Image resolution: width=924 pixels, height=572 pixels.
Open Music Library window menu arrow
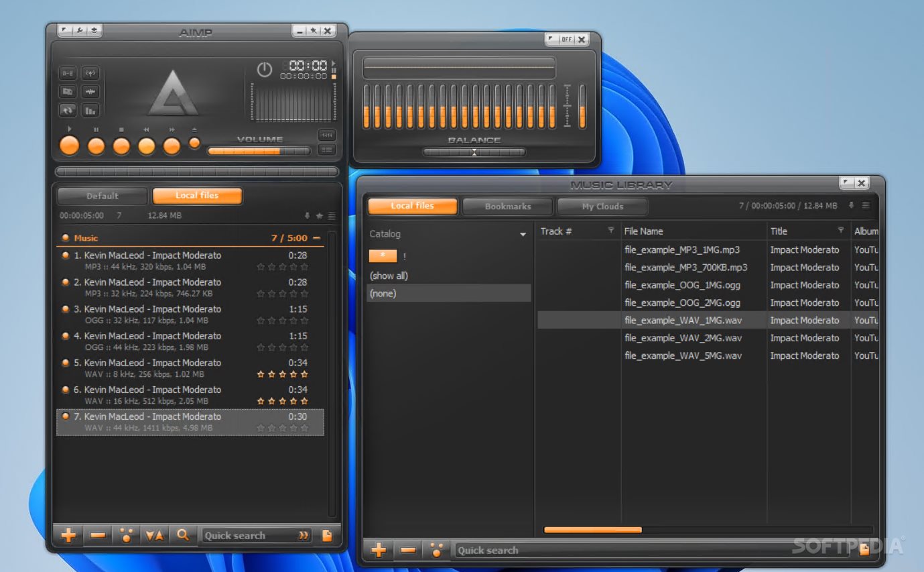[847, 183]
